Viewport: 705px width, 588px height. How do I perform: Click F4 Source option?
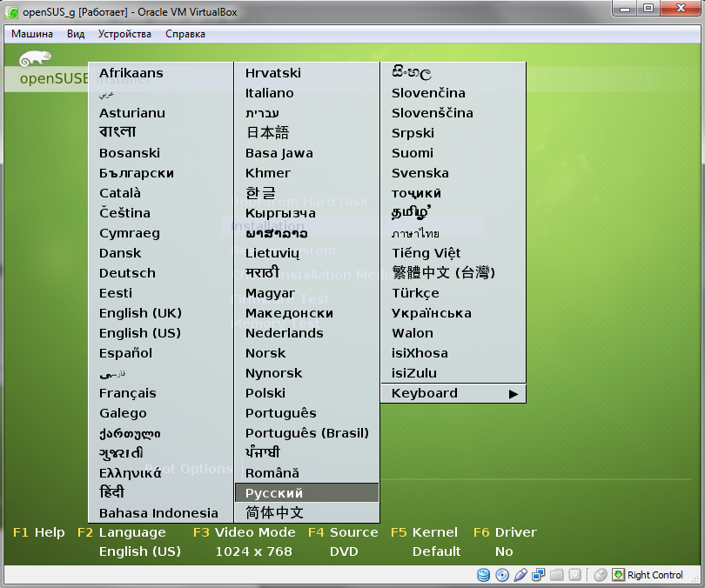coord(343,532)
